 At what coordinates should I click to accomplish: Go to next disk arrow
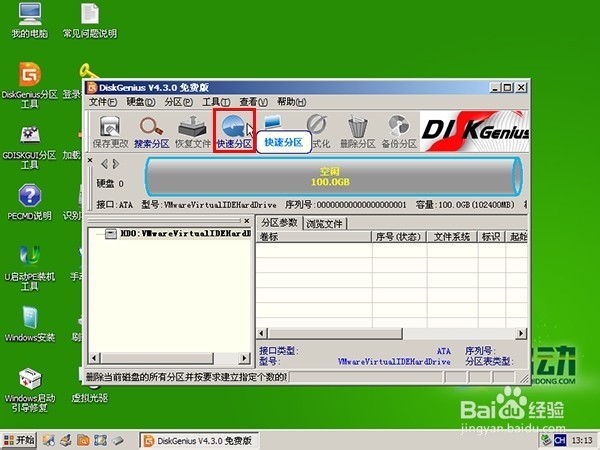pyautogui.click(x=116, y=164)
